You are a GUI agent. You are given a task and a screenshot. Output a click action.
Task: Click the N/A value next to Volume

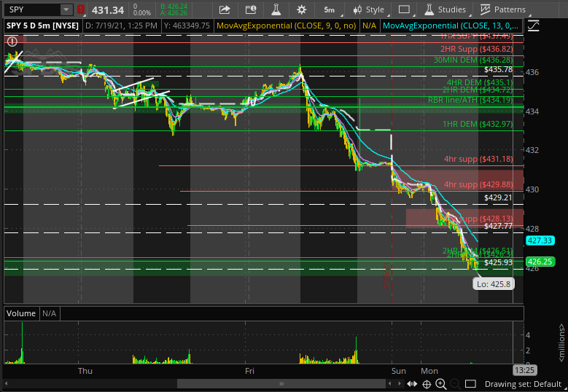50,313
